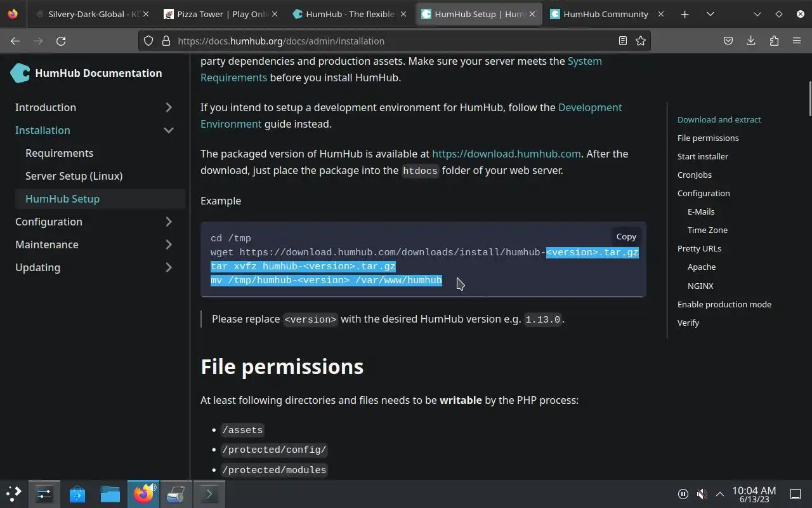Click the Firefox View icon in tab bar

(13, 14)
